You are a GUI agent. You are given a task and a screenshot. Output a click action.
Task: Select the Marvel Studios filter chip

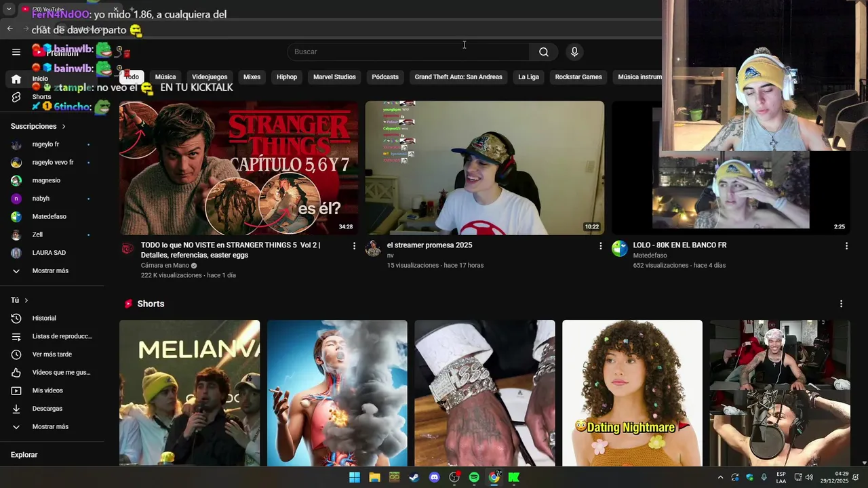click(334, 77)
